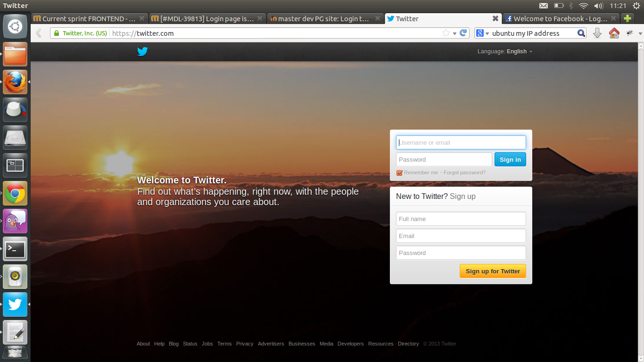This screenshot has height=362, width=644.
Task: Click the Bluetooth indicator icon
Action: point(570,6)
